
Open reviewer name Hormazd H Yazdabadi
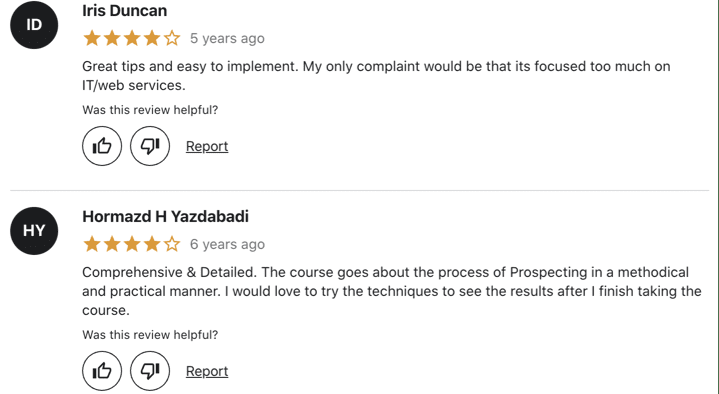(166, 216)
